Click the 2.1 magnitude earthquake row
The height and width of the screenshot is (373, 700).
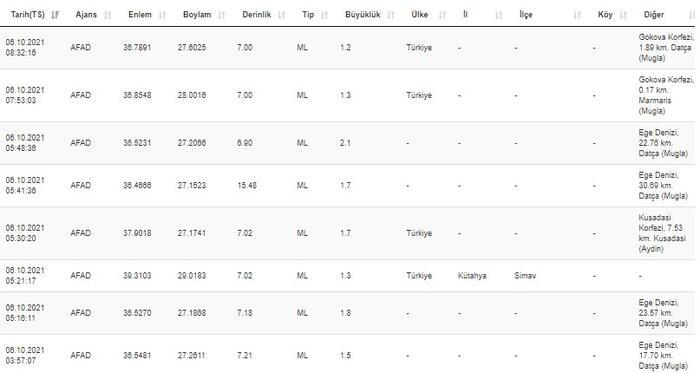pos(348,143)
